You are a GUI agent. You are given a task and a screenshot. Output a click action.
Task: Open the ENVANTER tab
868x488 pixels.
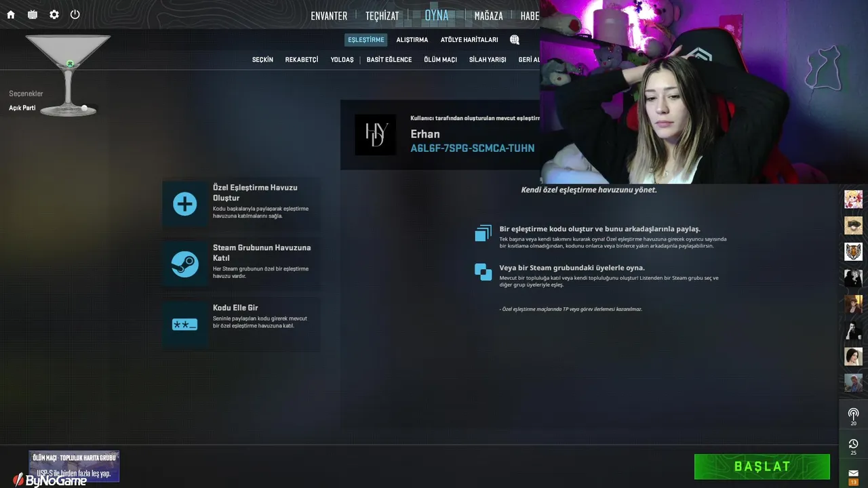coord(329,16)
